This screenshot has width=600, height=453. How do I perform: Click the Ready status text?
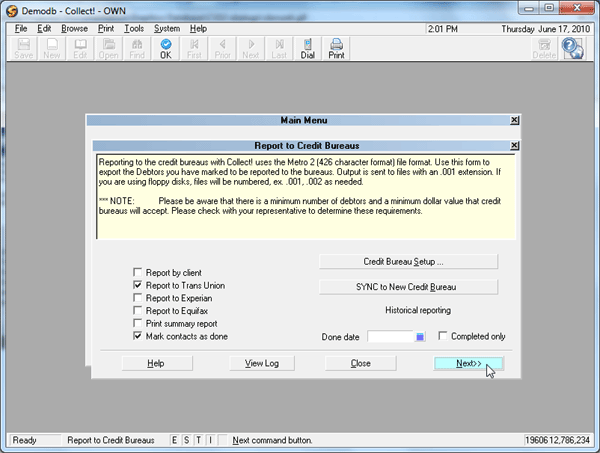point(24,440)
